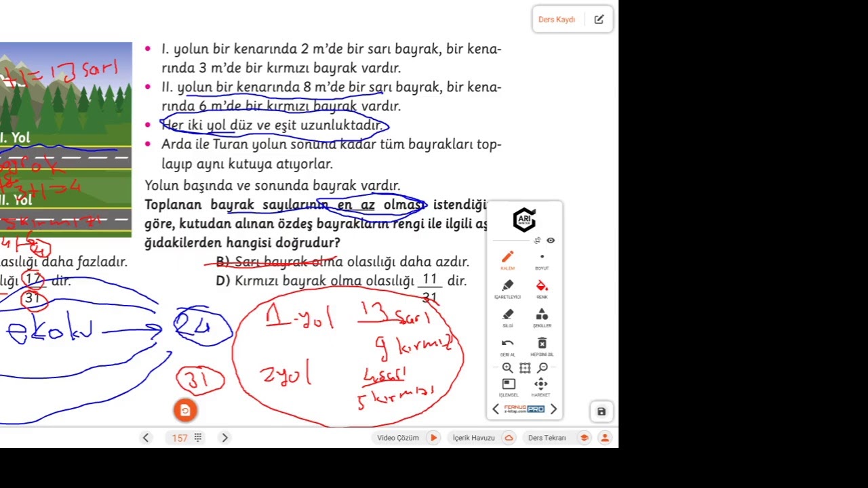The image size is (868, 488).
Task: Select the Silgi eraser tool
Action: point(507,317)
